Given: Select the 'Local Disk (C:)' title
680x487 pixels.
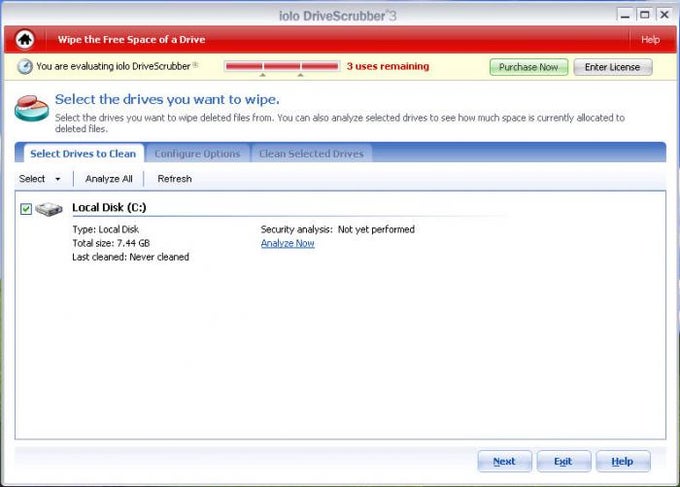Looking at the screenshot, I should point(109,207).
